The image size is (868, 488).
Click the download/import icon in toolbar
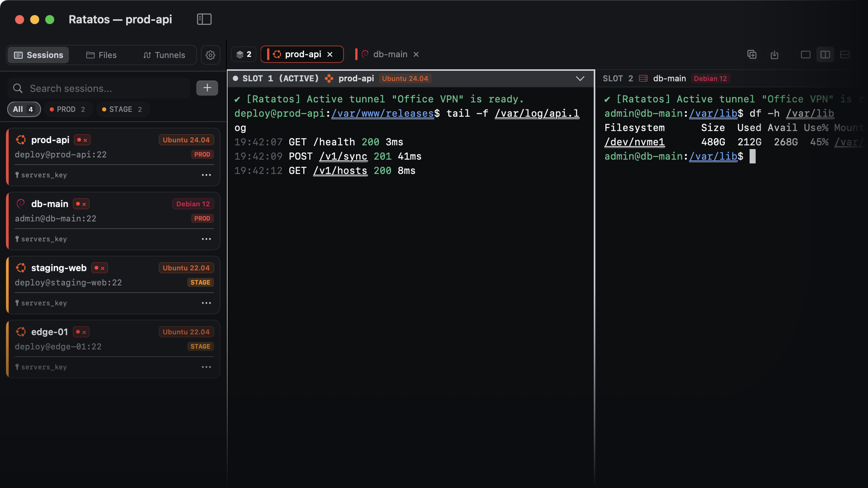(774, 55)
